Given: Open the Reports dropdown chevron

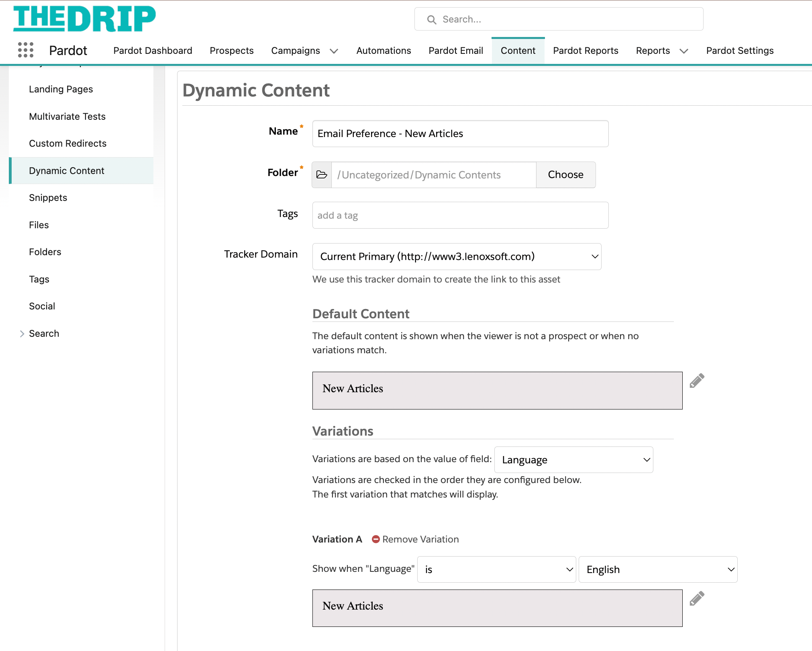Looking at the screenshot, I should tap(684, 51).
